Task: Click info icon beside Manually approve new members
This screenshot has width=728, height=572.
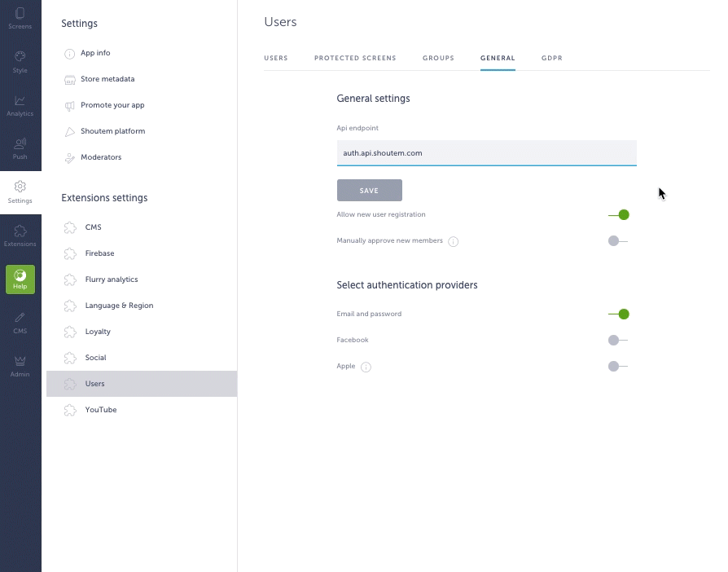Action: [454, 241]
